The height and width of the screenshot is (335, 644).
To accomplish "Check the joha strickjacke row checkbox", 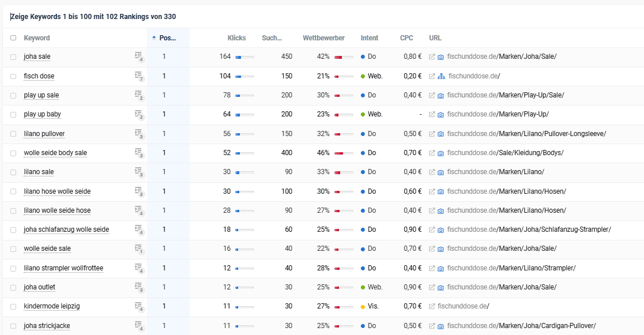I will 13,326.
